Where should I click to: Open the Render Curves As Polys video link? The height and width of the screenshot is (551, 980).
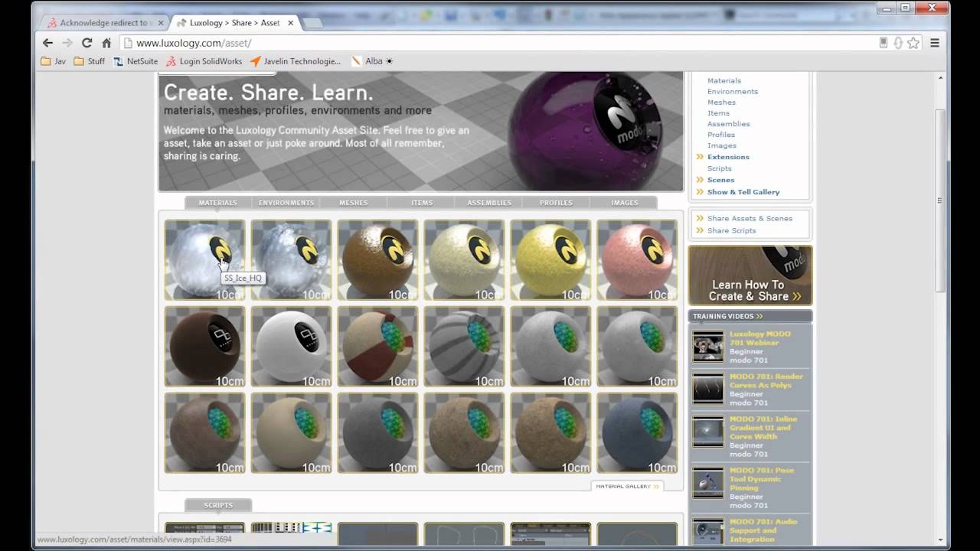(x=766, y=381)
